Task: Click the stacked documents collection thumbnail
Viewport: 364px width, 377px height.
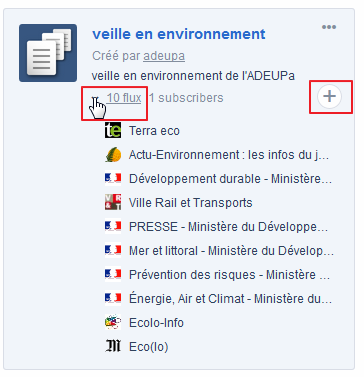Action: [48, 53]
